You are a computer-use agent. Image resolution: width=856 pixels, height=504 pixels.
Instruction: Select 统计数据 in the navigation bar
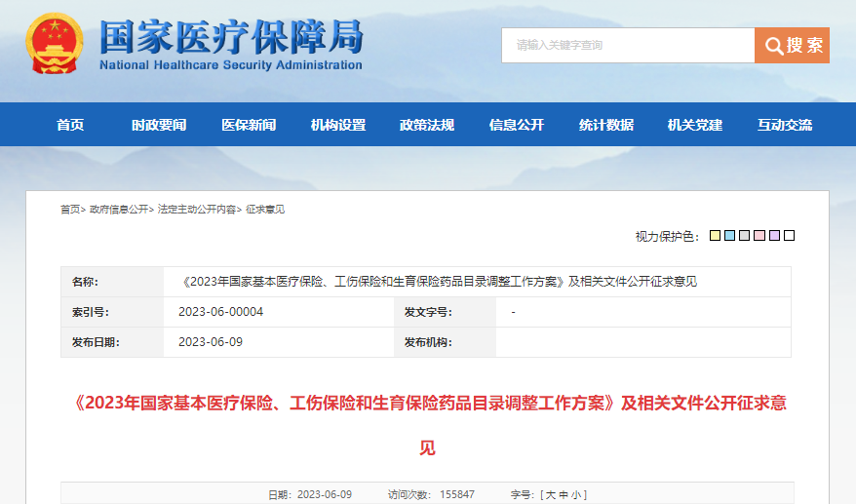(606, 125)
